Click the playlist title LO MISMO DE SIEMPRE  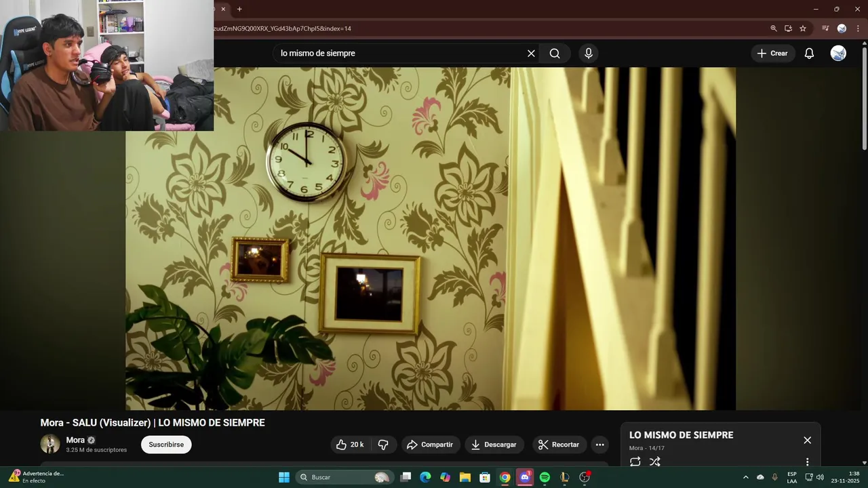pyautogui.click(x=681, y=435)
